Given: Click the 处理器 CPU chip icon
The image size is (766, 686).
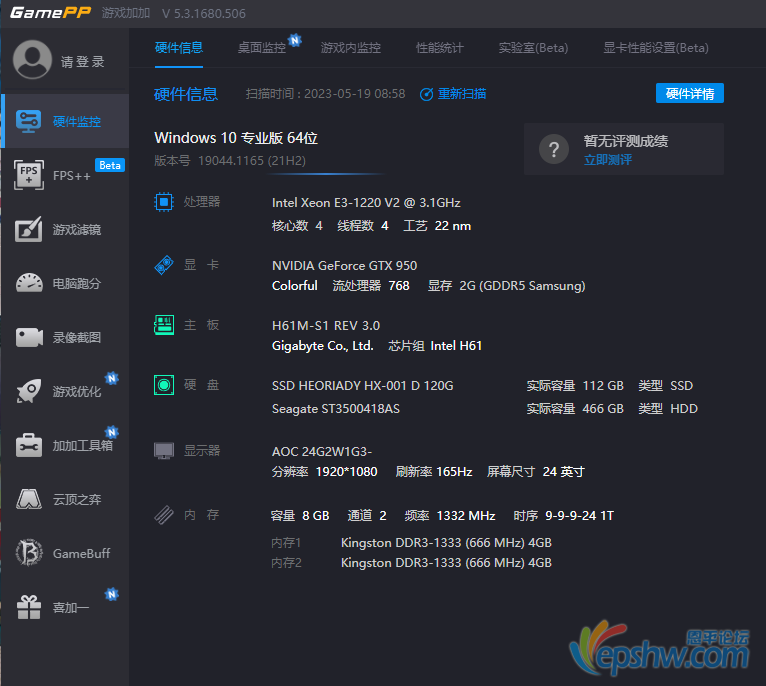Looking at the screenshot, I should click(x=164, y=202).
